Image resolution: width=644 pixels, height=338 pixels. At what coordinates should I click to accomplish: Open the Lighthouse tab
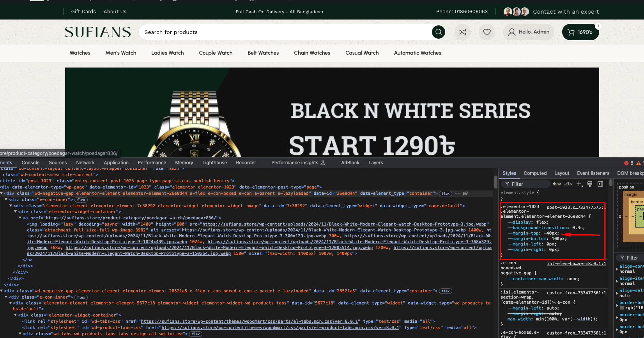[214, 163]
